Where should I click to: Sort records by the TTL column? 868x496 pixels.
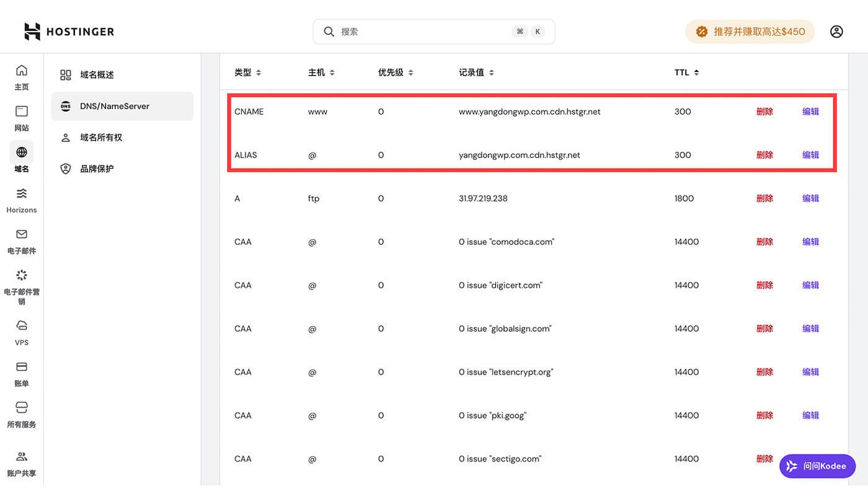[686, 72]
